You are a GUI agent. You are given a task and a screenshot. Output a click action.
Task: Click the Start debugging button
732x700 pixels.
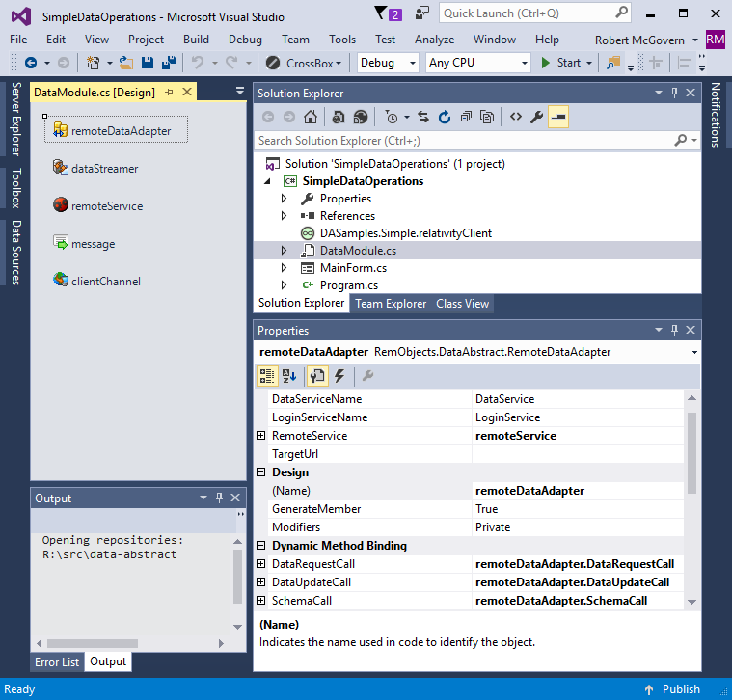pos(560,63)
